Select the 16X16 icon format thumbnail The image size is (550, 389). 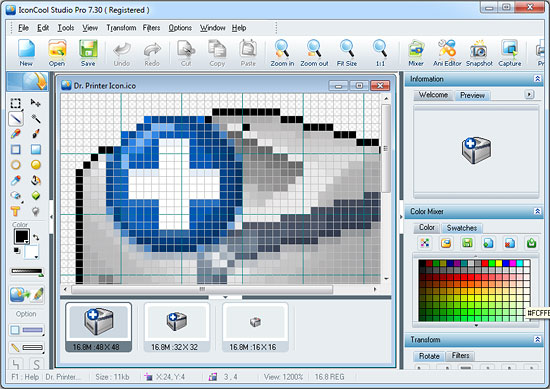pos(255,327)
